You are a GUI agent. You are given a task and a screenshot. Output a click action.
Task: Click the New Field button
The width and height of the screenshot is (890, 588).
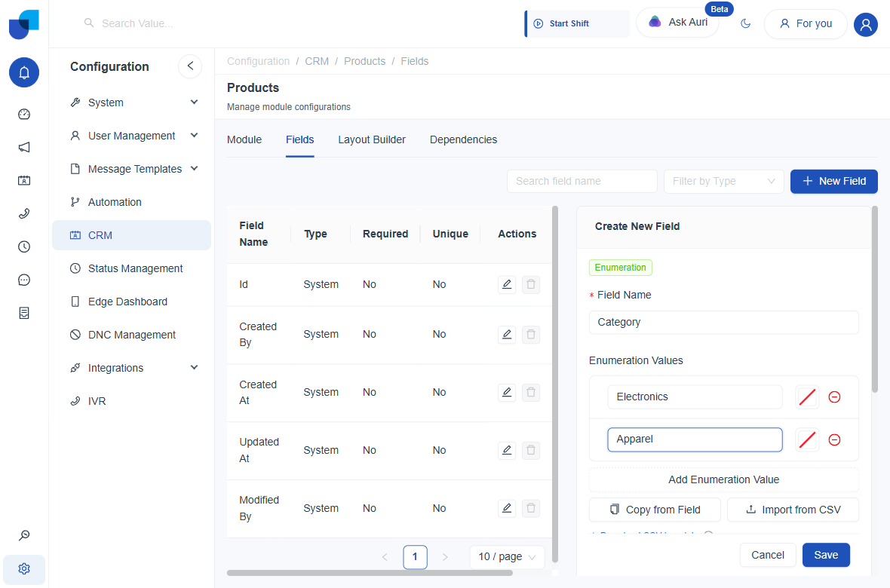pyautogui.click(x=833, y=181)
